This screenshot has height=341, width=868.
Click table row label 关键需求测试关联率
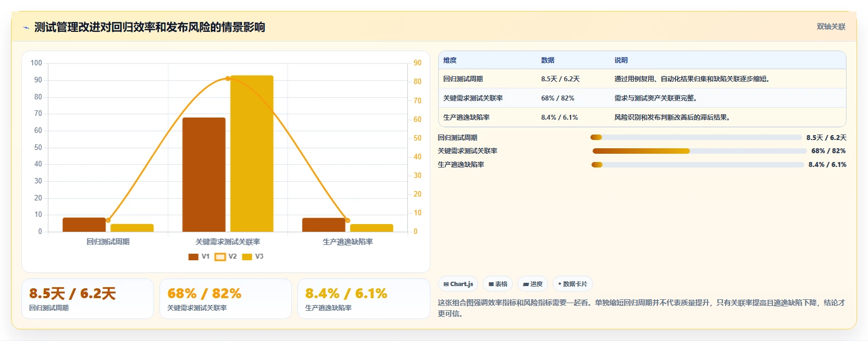(473, 98)
